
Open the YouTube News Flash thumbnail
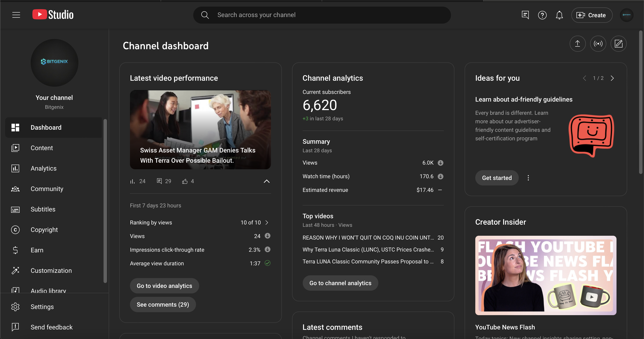[546, 275]
